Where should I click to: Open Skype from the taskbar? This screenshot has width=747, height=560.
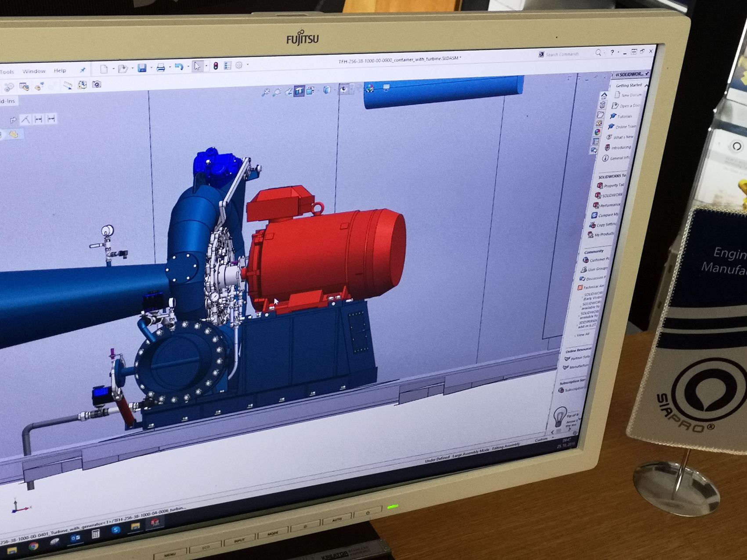click(115, 530)
